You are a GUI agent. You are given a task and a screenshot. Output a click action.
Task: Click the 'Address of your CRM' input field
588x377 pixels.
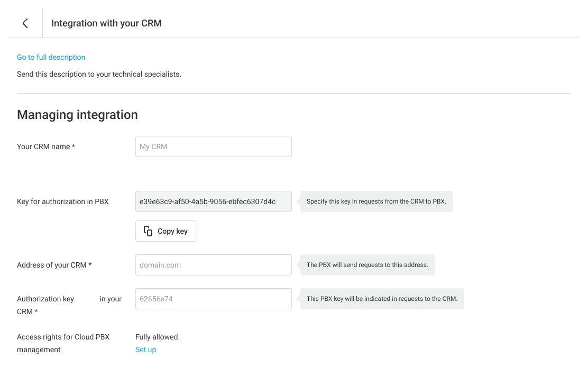213,265
